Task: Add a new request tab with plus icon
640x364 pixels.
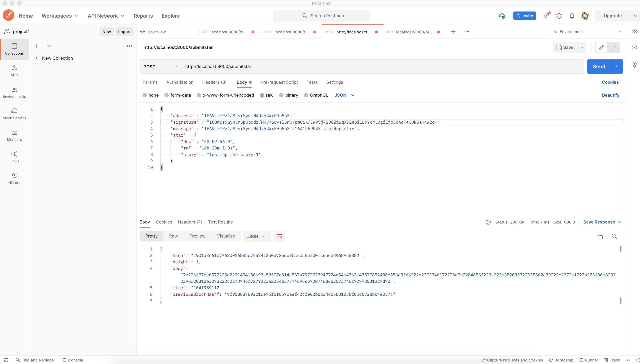Action: [x=453, y=31]
